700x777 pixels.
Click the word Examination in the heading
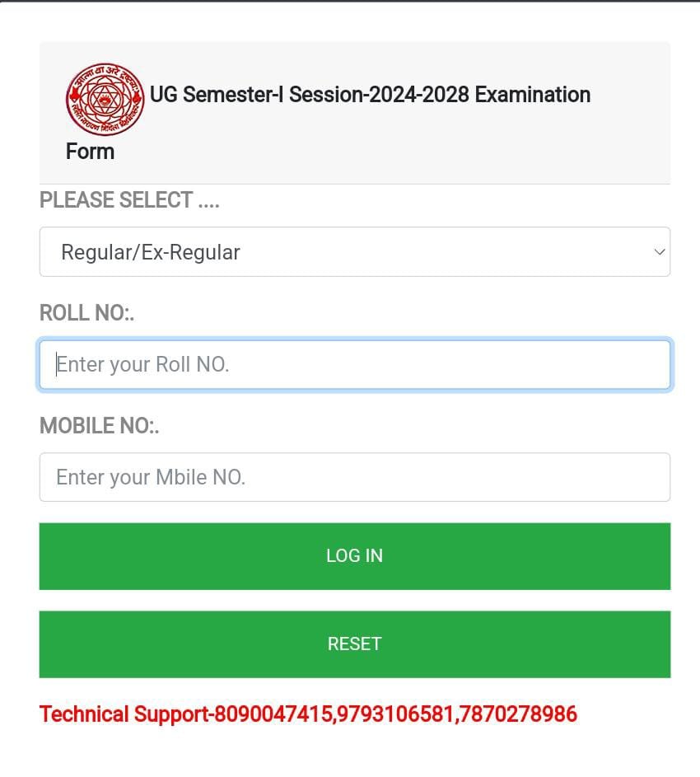click(x=533, y=95)
